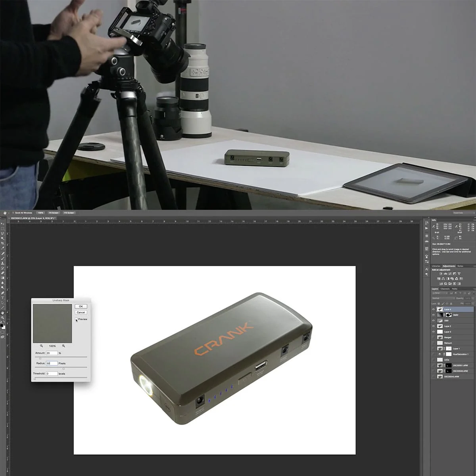Click OK in the Unsharp Mask dialog
This screenshot has width=476, height=476.
[x=81, y=306]
